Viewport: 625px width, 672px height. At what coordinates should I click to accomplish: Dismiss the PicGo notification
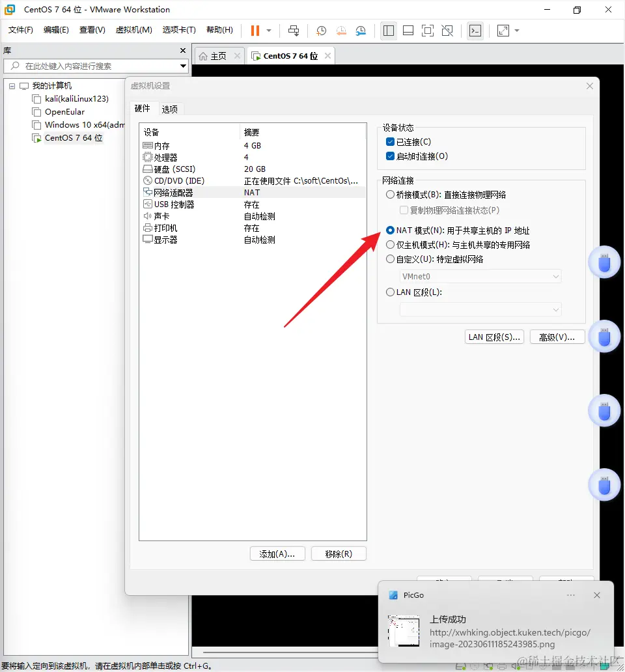(597, 595)
